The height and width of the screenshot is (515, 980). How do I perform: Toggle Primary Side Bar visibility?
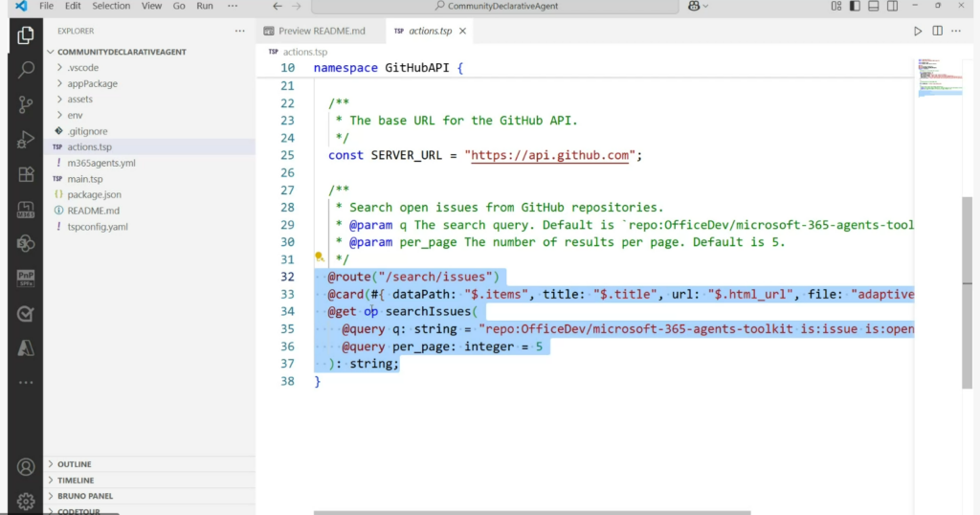tap(855, 7)
